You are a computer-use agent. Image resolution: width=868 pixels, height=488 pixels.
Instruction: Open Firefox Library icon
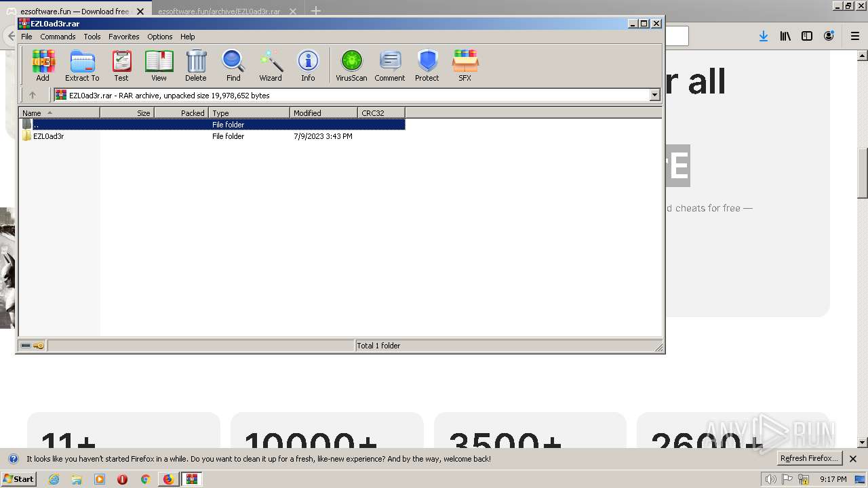point(785,36)
